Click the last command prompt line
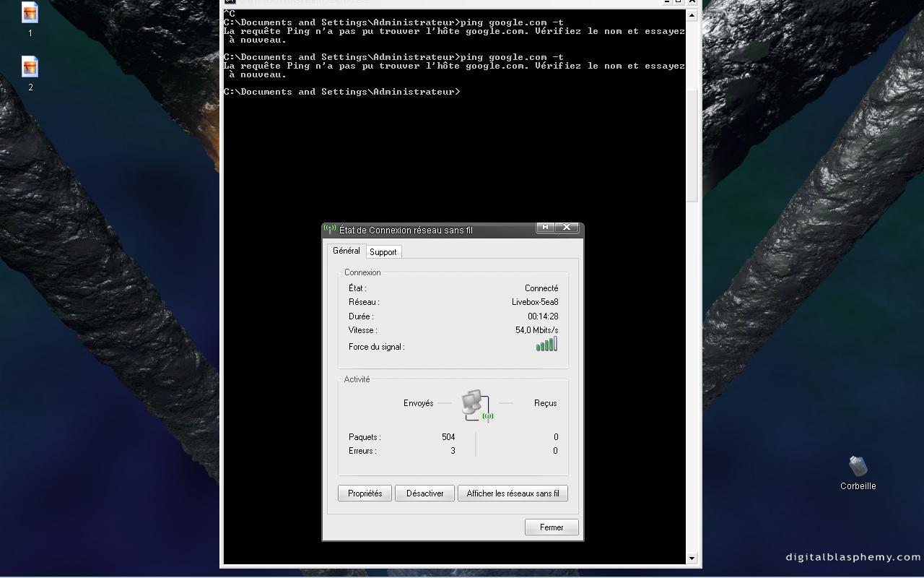 click(x=341, y=92)
